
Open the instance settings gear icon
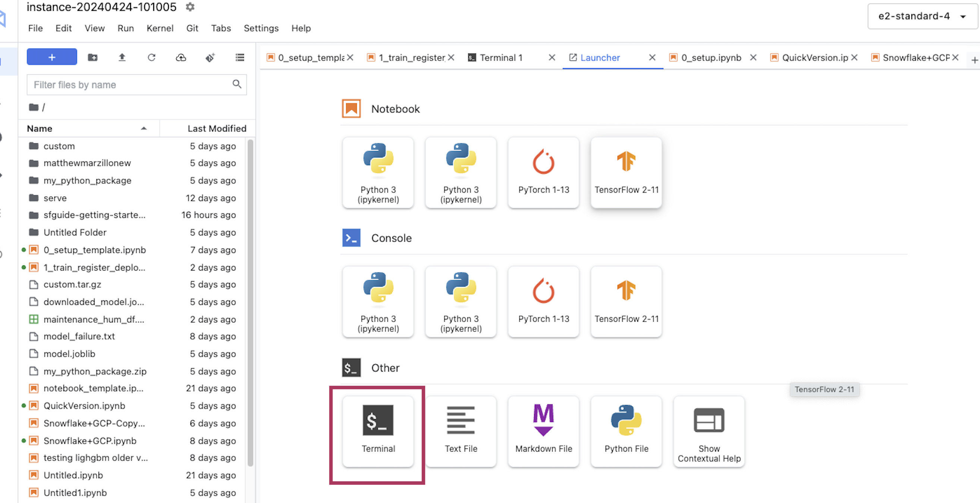190,7
